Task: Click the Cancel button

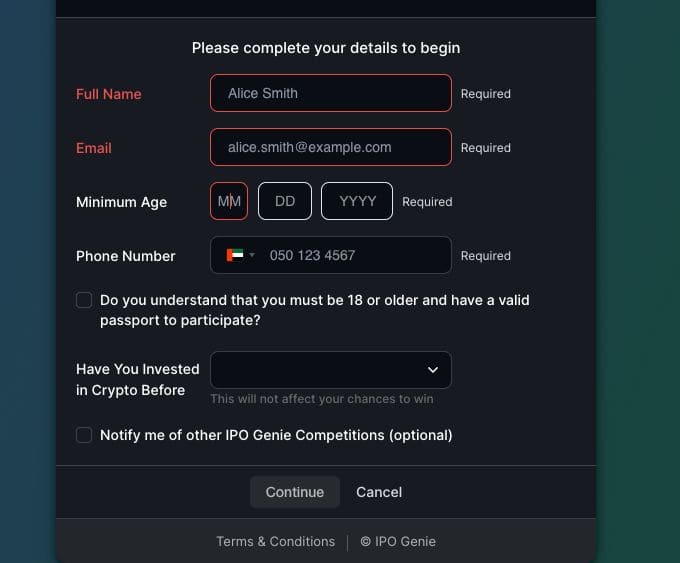Action: pyautogui.click(x=379, y=492)
